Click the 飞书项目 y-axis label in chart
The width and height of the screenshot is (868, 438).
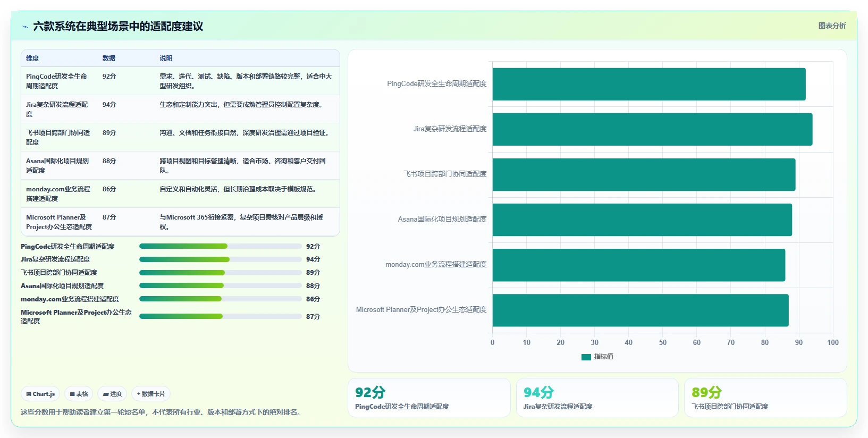tap(445, 174)
